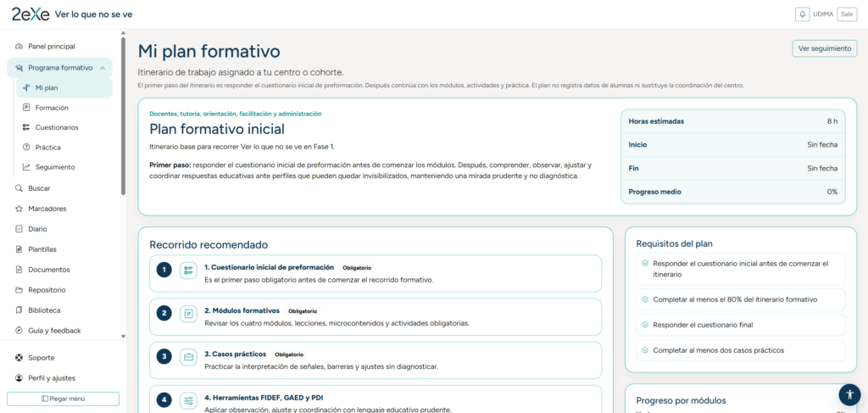
Task: Click the check icon beside cuestionario final requirement
Action: [x=645, y=325]
